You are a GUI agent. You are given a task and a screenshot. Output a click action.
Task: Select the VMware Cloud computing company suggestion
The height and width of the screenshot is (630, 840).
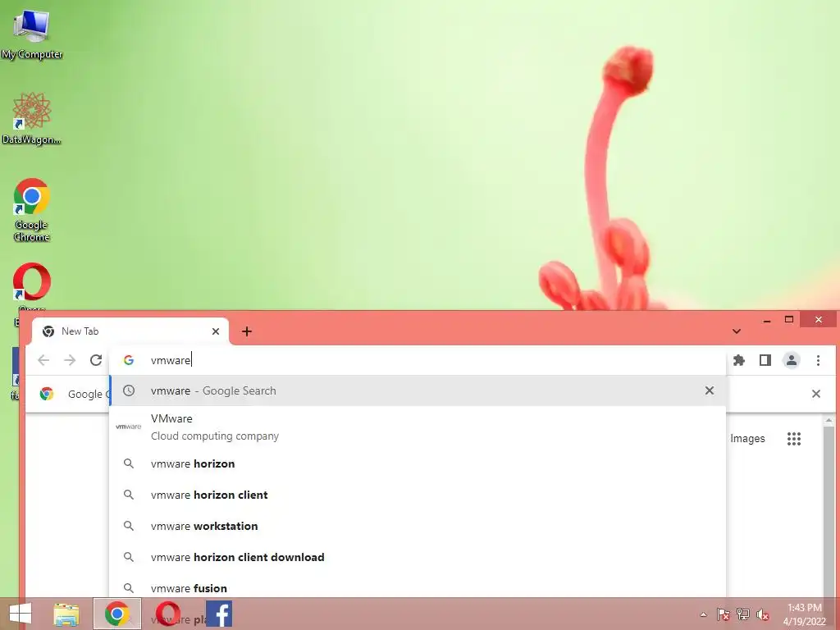coord(418,427)
